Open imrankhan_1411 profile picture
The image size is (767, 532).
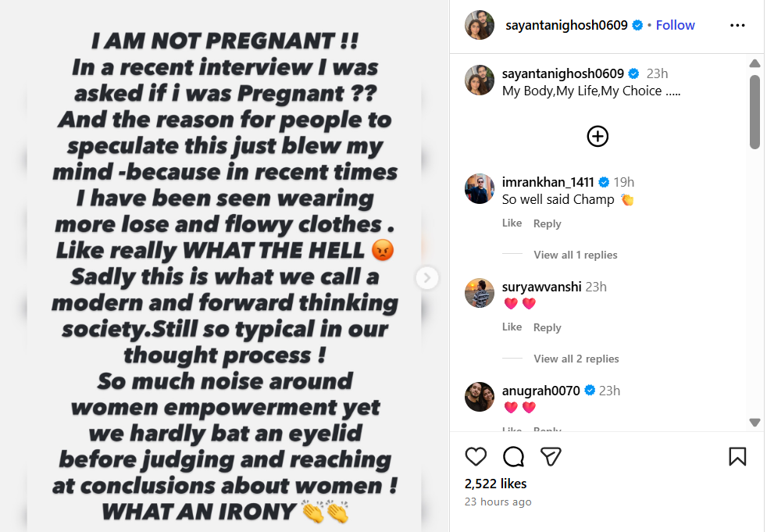pyautogui.click(x=480, y=189)
